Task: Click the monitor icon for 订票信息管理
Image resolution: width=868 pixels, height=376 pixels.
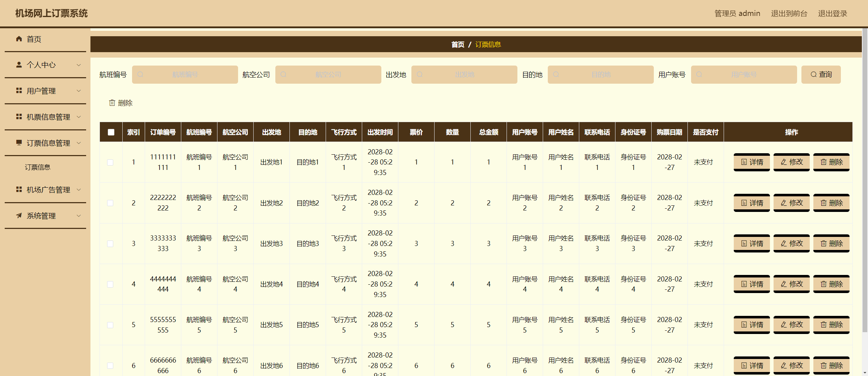Action: coord(19,143)
